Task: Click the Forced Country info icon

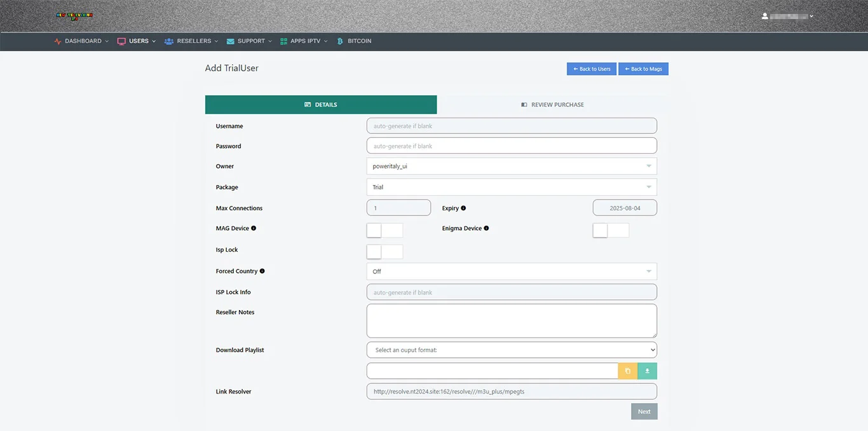Action: click(262, 271)
